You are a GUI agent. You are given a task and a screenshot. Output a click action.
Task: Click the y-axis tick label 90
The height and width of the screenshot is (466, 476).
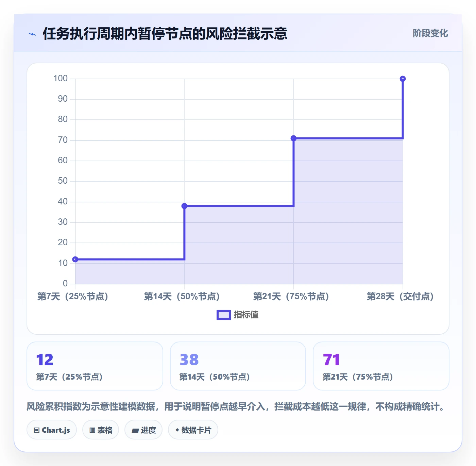coord(63,99)
